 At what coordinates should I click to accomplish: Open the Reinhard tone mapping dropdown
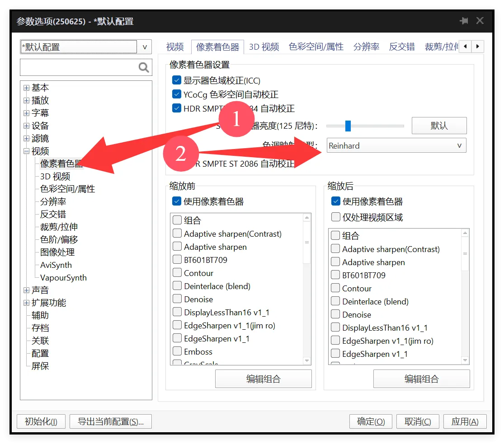coord(396,145)
